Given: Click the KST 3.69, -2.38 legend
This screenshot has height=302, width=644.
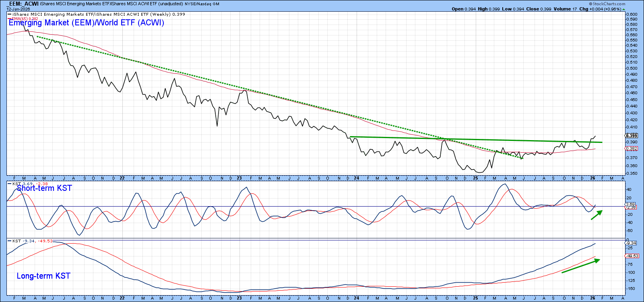Looking at the screenshot, I should (29, 184).
